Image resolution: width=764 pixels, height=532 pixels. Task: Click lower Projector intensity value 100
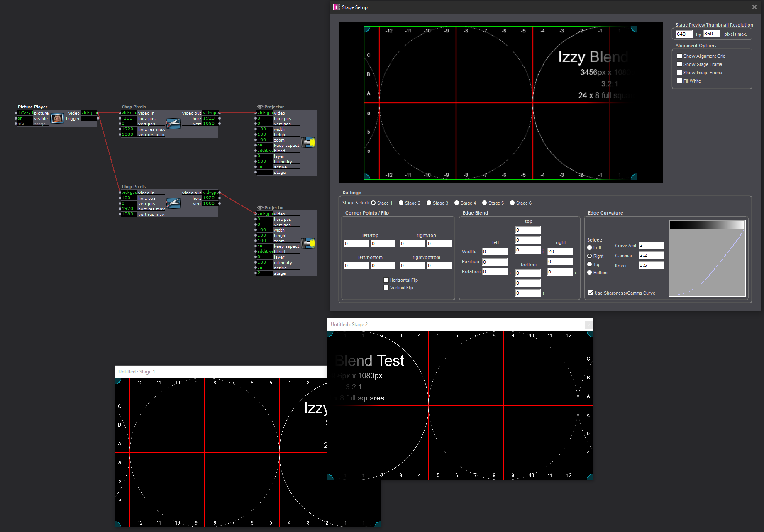(265, 262)
